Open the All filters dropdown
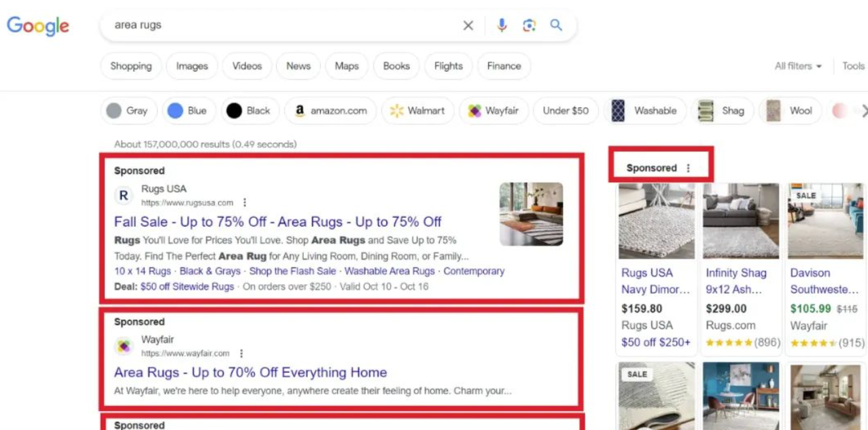The height and width of the screenshot is (430, 868). (x=798, y=66)
